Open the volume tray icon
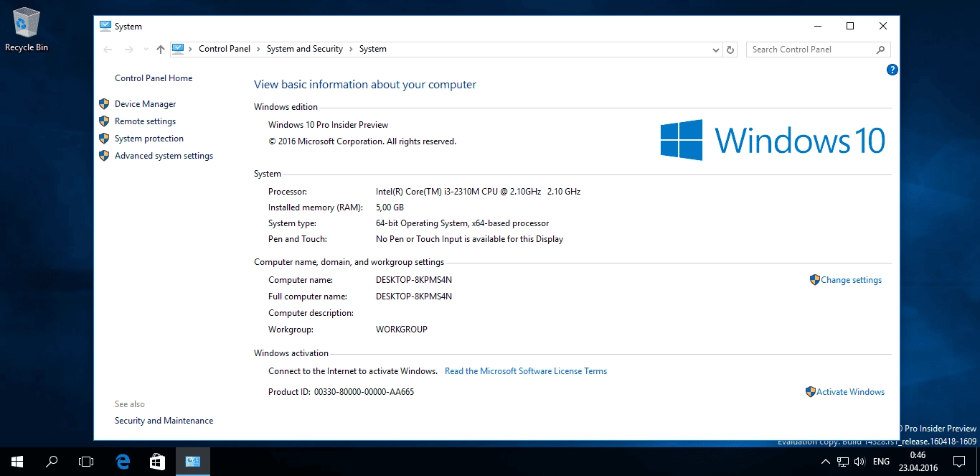980x476 pixels. pyautogui.click(x=859, y=462)
